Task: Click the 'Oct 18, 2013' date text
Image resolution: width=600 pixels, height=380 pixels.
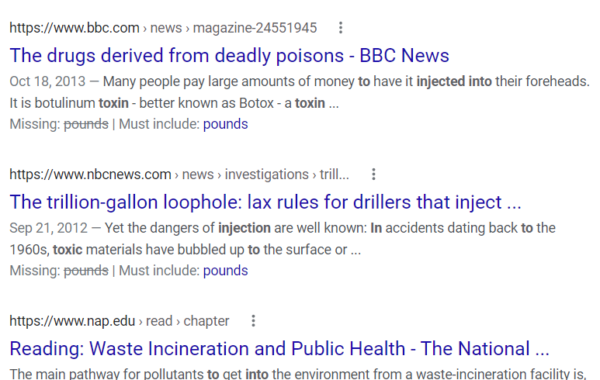Action: click(x=47, y=82)
